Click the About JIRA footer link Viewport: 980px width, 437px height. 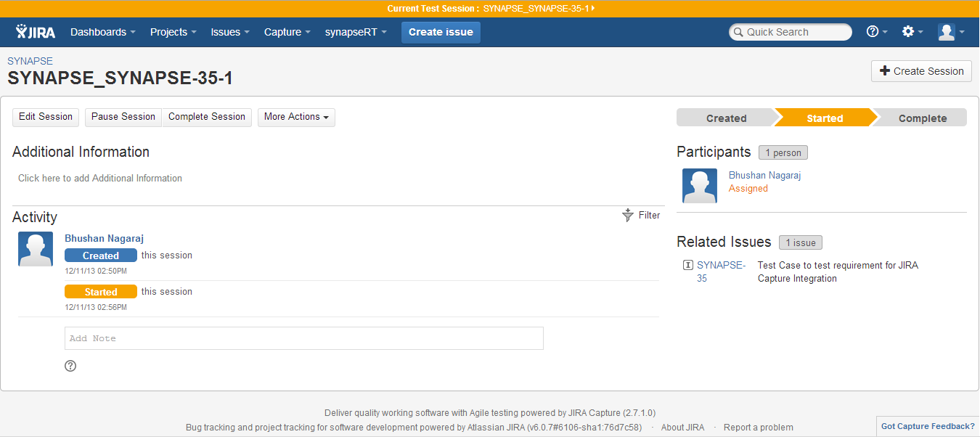[682, 428]
